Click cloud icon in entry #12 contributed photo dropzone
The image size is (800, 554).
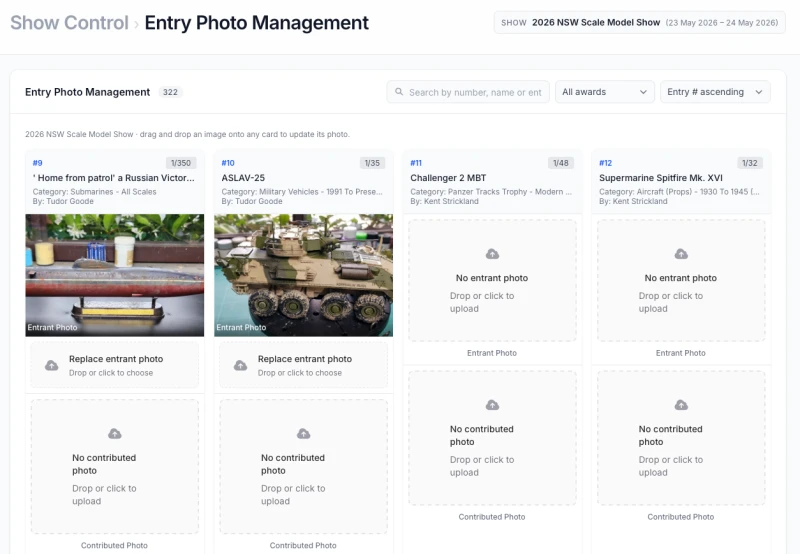[681, 405]
